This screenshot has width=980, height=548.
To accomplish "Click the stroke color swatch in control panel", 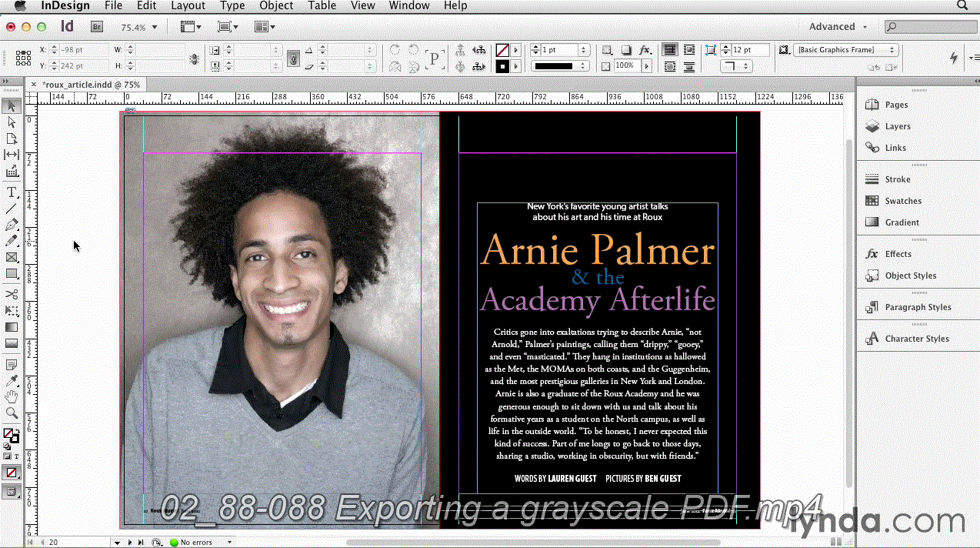I will pos(502,67).
